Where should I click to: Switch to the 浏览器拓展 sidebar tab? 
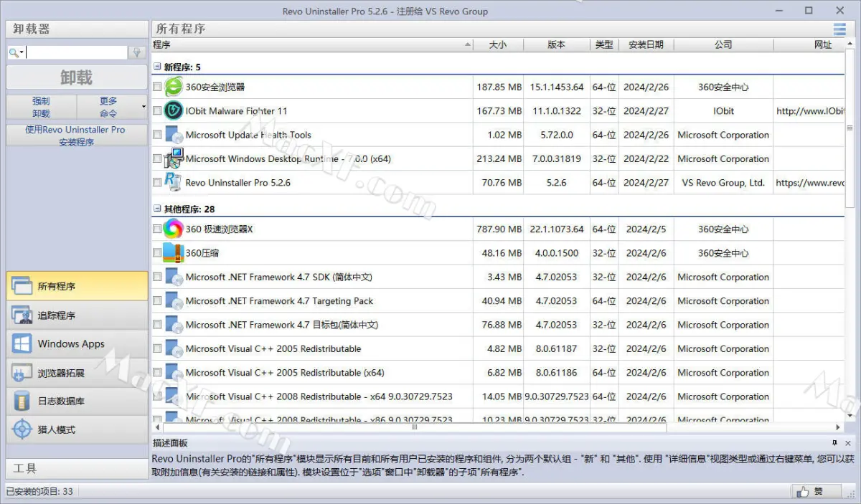click(x=77, y=372)
